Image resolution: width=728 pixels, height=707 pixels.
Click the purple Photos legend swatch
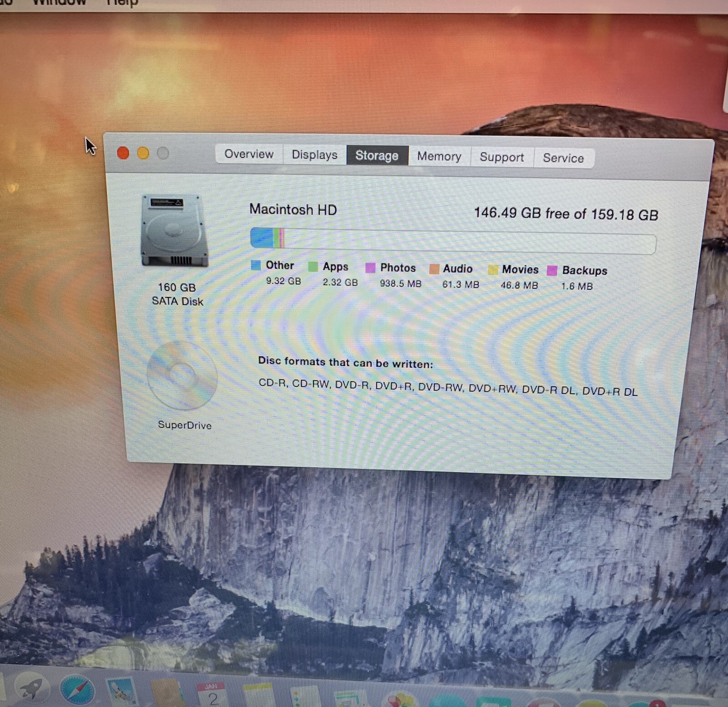(x=370, y=268)
